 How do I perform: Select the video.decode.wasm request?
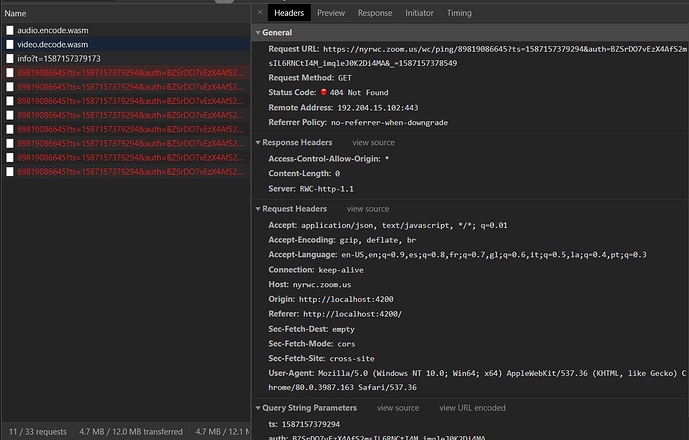click(126, 44)
